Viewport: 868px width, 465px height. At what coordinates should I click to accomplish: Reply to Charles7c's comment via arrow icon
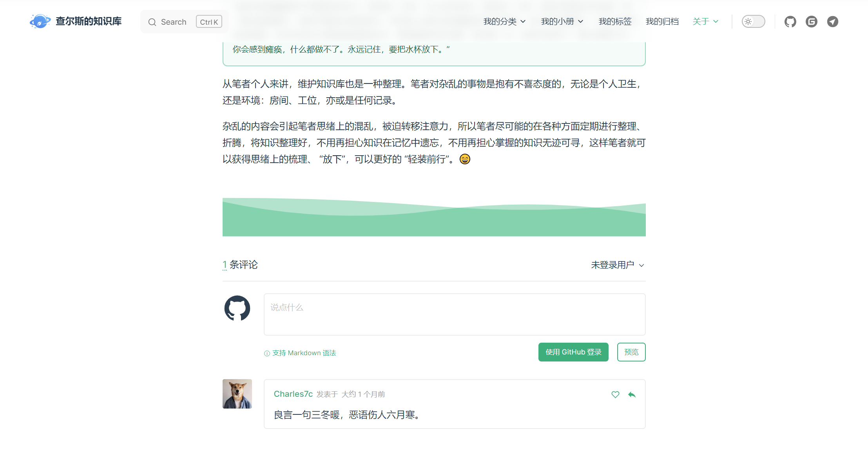[632, 394]
